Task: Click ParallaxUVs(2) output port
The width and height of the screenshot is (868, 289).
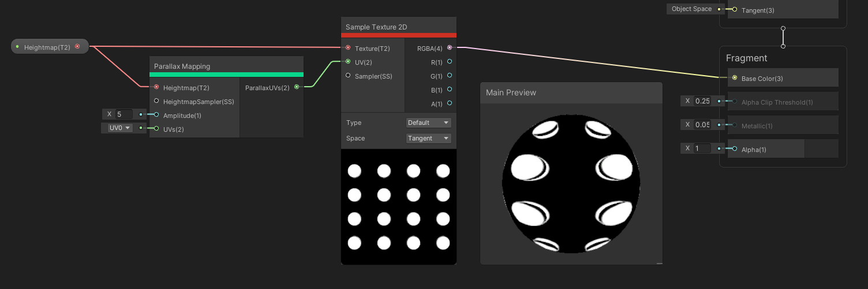Action: 297,87
